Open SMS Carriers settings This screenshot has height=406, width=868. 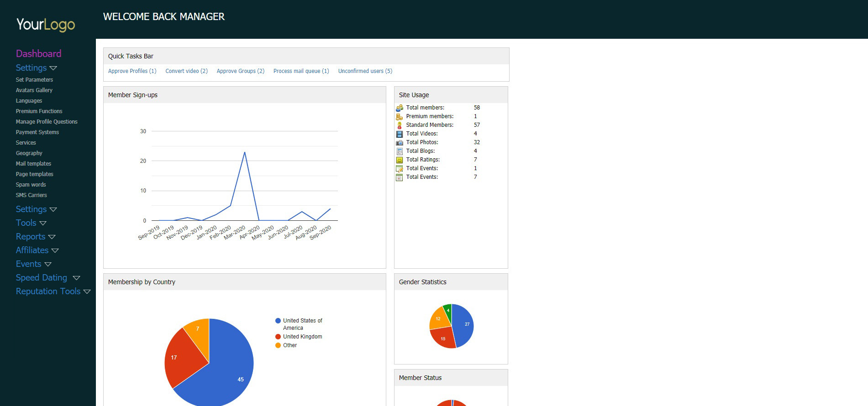click(31, 195)
